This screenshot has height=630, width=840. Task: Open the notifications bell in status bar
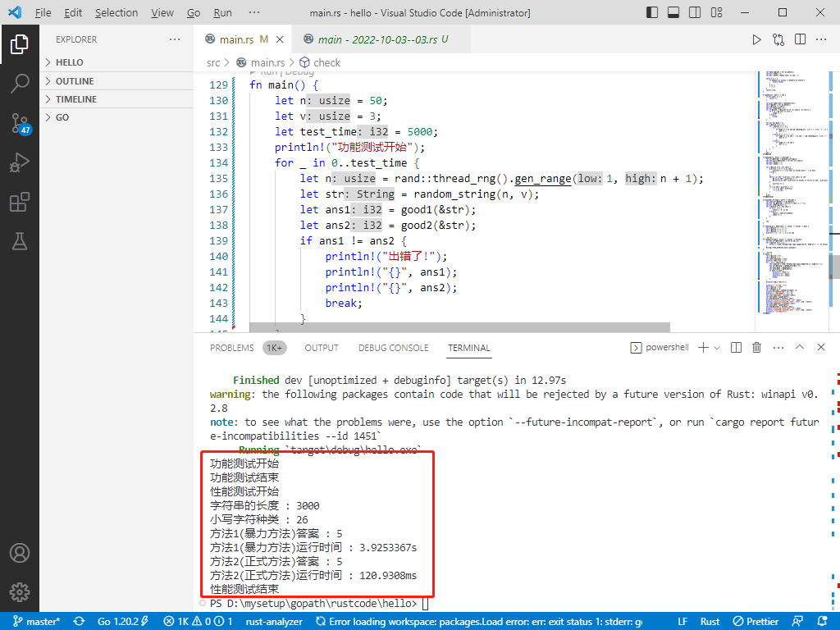(822, 622)
